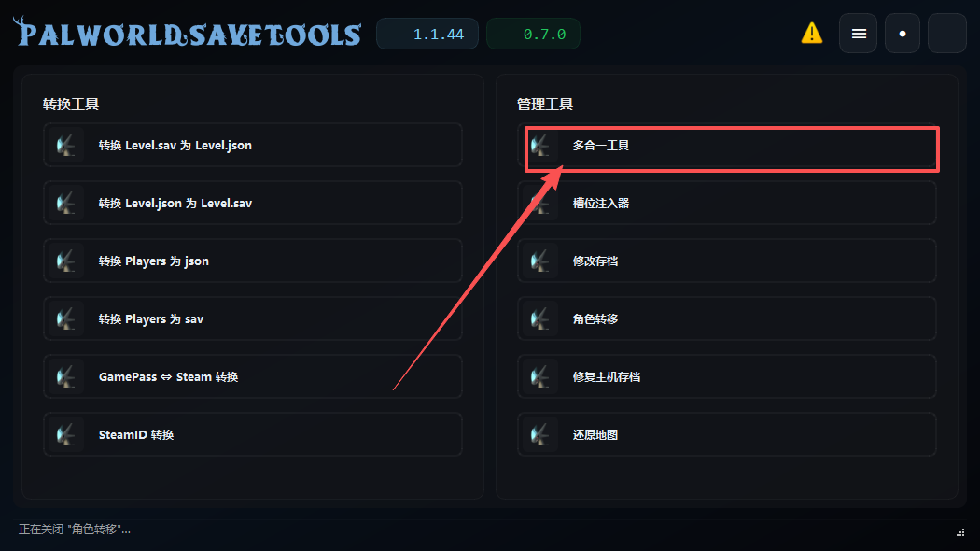Click icon beside GamePass ⇔ Steam 转换
The height and width of the screenshot is (551, 980).
tap(65, 376)
